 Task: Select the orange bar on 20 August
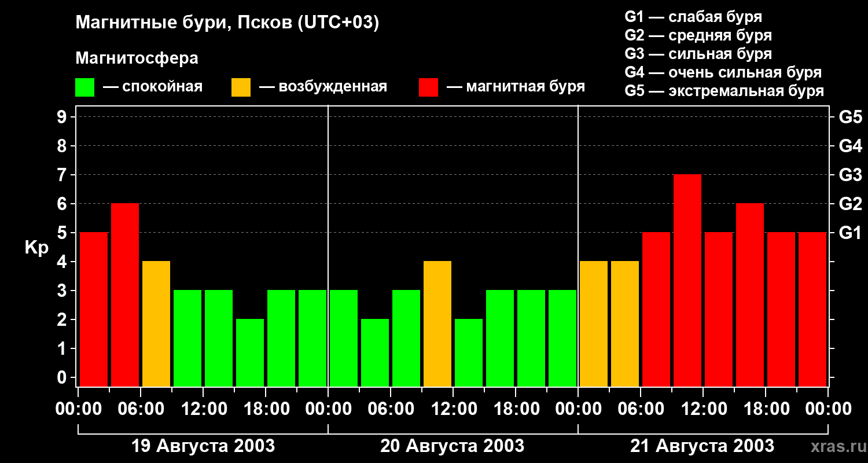(437, 324)
